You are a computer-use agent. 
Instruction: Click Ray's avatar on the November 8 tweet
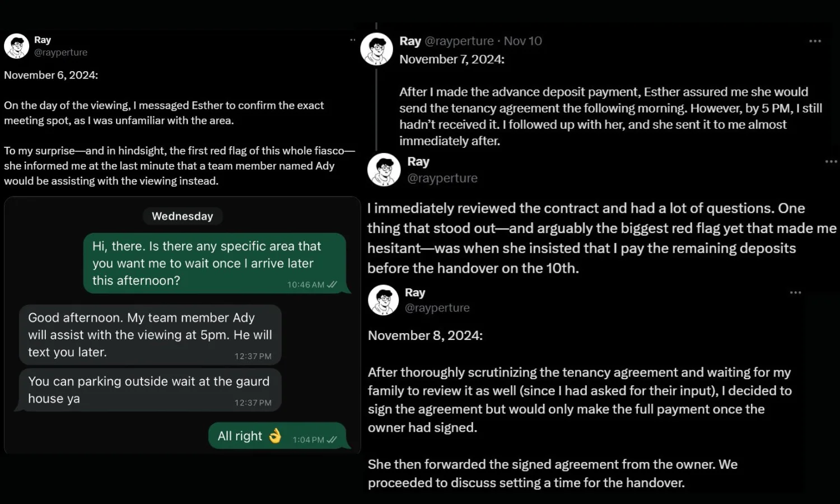pyautogui.click(x=384, y=300)
